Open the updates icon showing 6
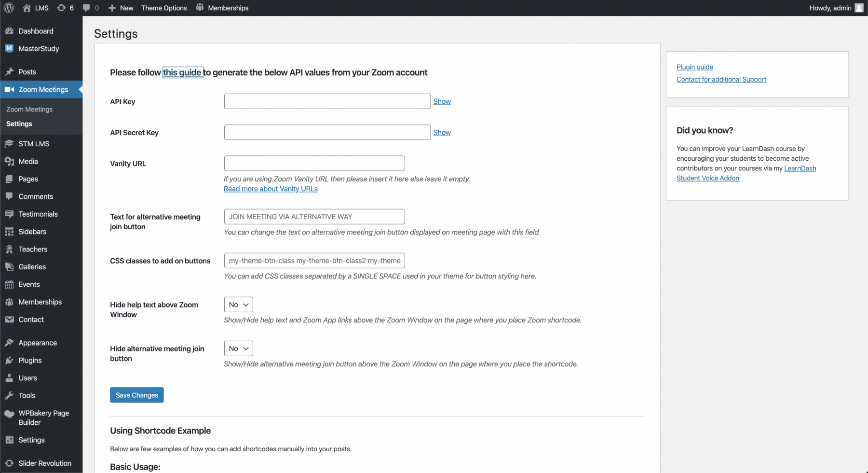 (x=61, y=8)
